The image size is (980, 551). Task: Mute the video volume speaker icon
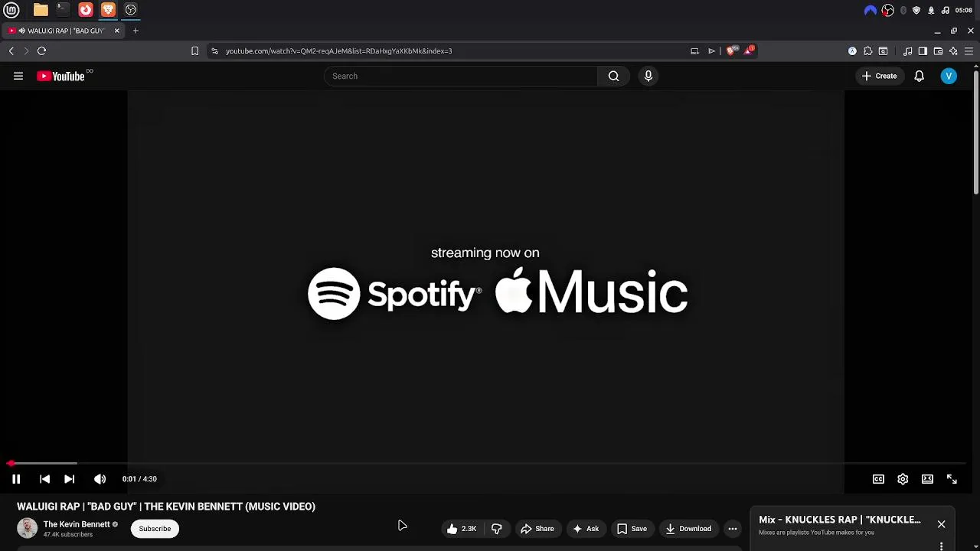coord(100,479)
